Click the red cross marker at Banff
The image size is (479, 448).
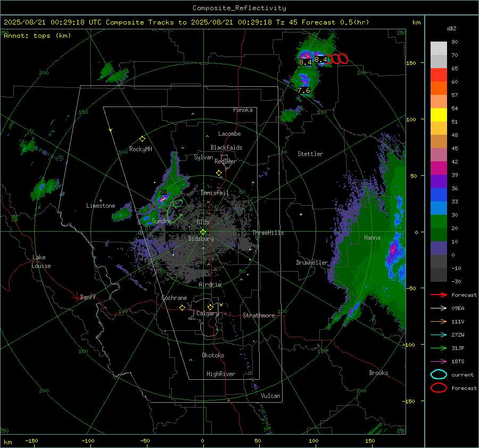tap(76, 297)
